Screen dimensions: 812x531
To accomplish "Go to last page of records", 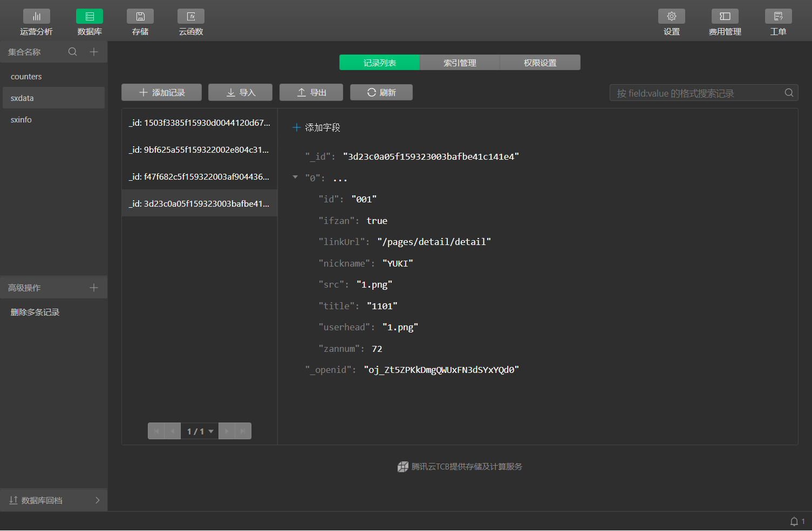I will [243, 431].
